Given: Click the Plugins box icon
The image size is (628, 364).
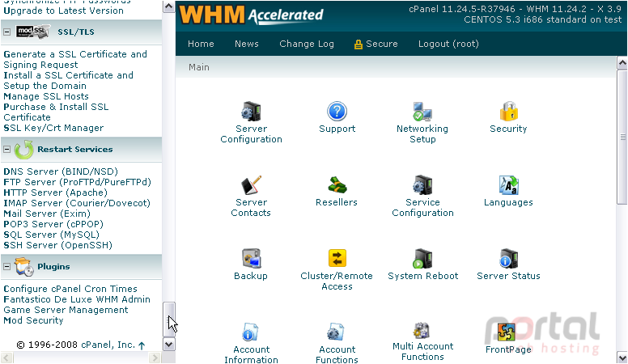Looking at the screenshot, I should click(23, 267).
